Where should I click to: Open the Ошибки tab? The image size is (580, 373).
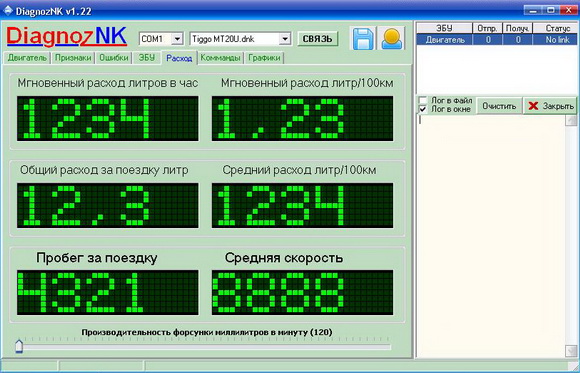click(114, 58)
